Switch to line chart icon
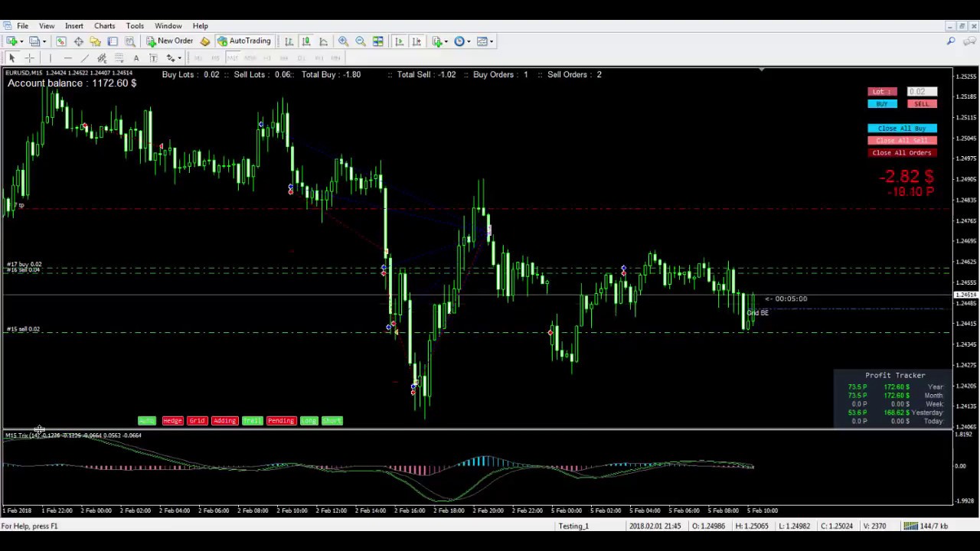This screenshot has width=980, height=551. pos(323,41)
